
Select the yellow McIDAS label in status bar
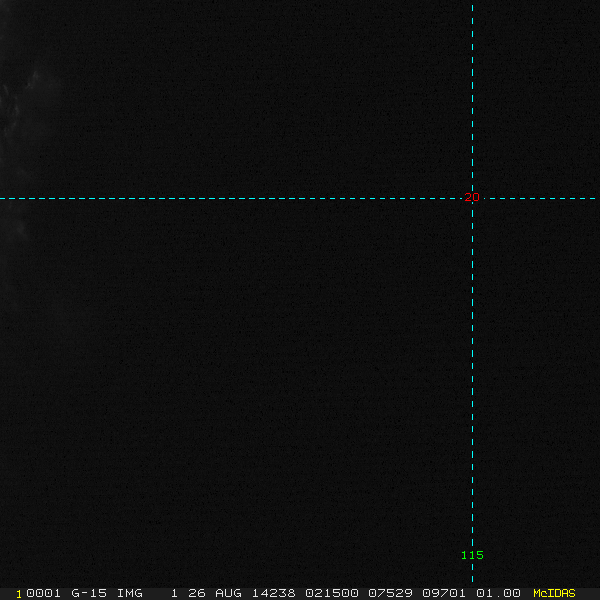(x=554, y=593)
